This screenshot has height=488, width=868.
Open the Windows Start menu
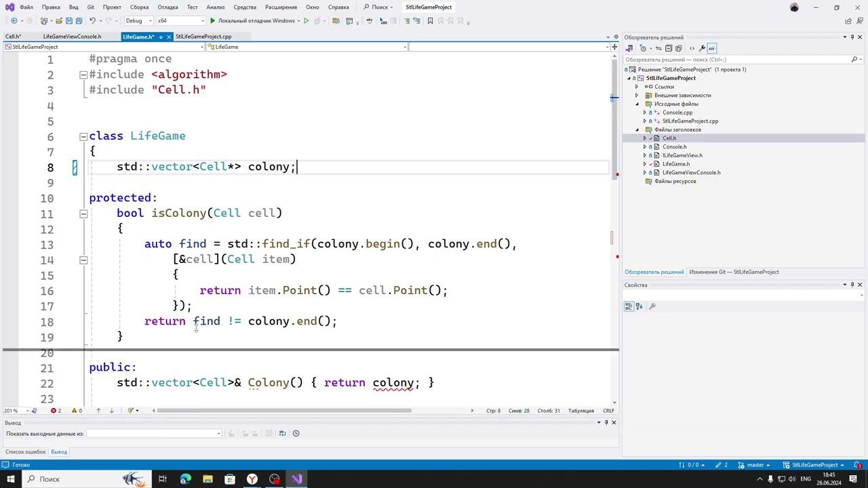[x=10, y=479]
